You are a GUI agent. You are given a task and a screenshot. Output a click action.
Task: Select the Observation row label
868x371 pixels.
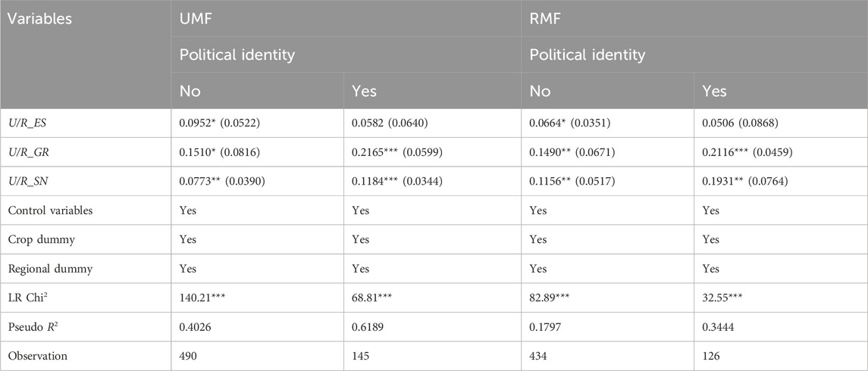click(x=40, y=357)
